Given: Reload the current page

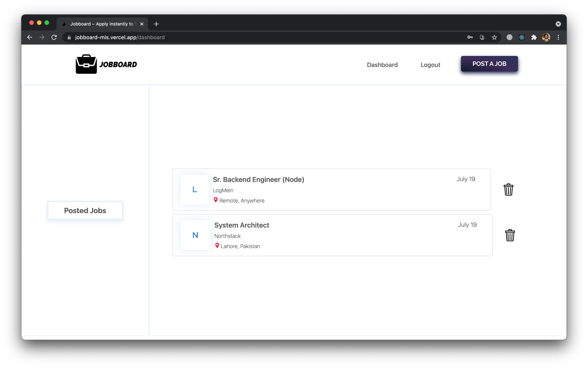Looking at the screenshot, I should [54, 37].
